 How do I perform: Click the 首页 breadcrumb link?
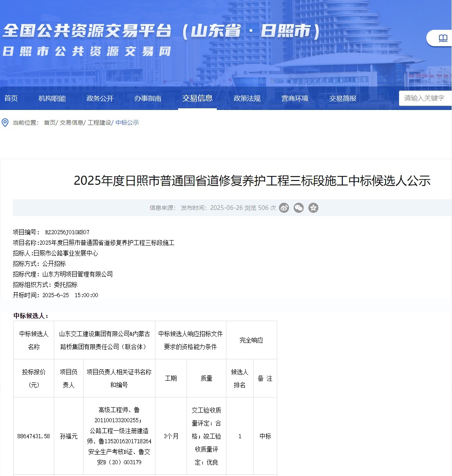49,123
